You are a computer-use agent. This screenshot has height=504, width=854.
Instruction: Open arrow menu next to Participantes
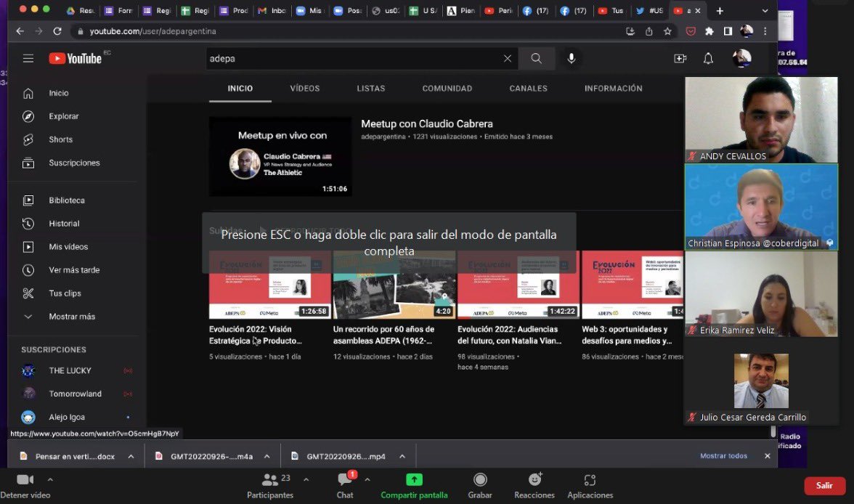[x=306, y=479]
